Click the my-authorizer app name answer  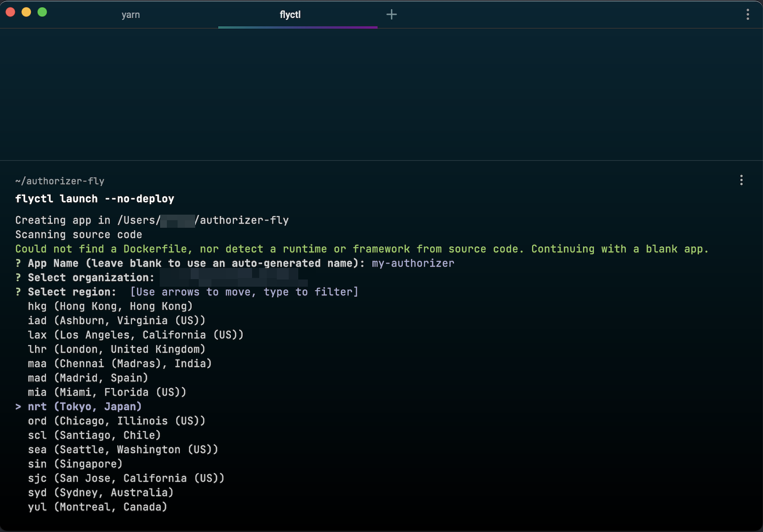click(x=413, y=263)
